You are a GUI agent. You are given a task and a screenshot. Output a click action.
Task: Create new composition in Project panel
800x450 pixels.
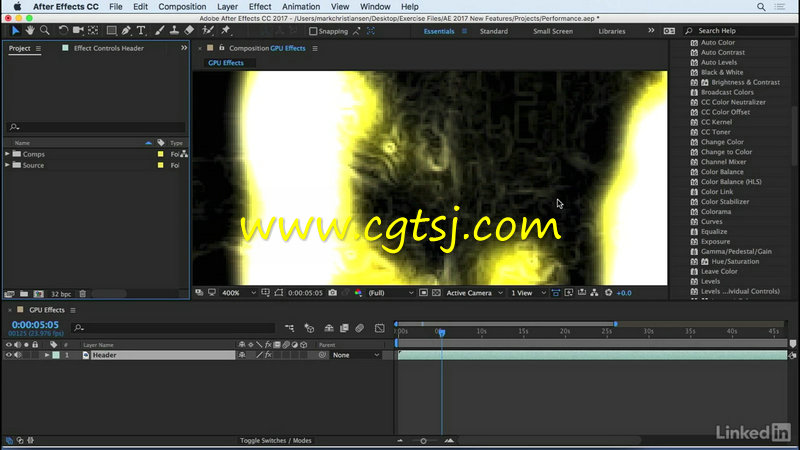(38, 294)
